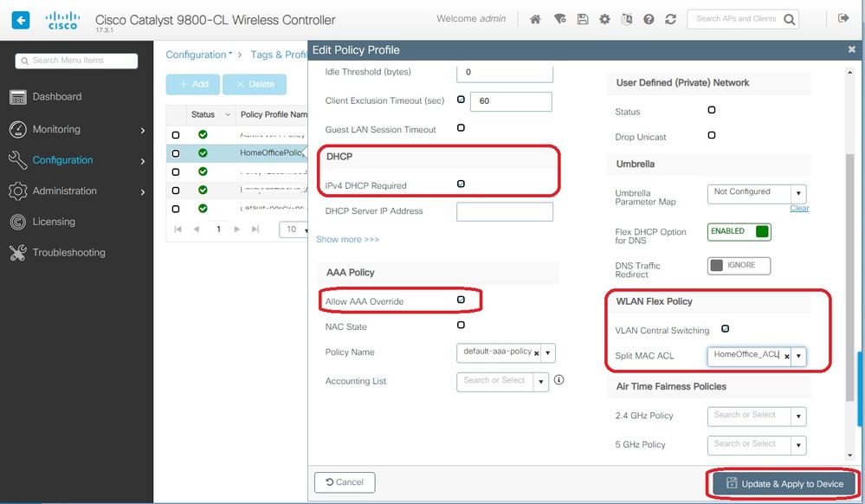Toggle VLAN Central Switching checkbox
Image resolution: width=865 pixels, height=504 pixels.
pos(725,328)
